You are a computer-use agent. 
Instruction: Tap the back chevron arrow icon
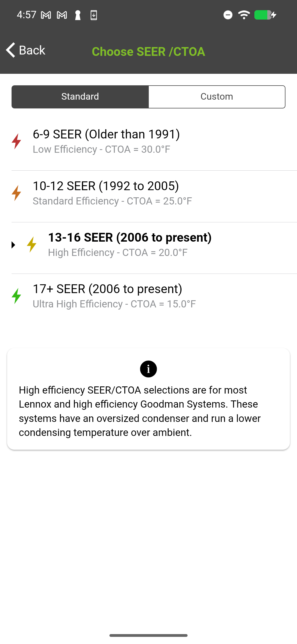(10, 50)
